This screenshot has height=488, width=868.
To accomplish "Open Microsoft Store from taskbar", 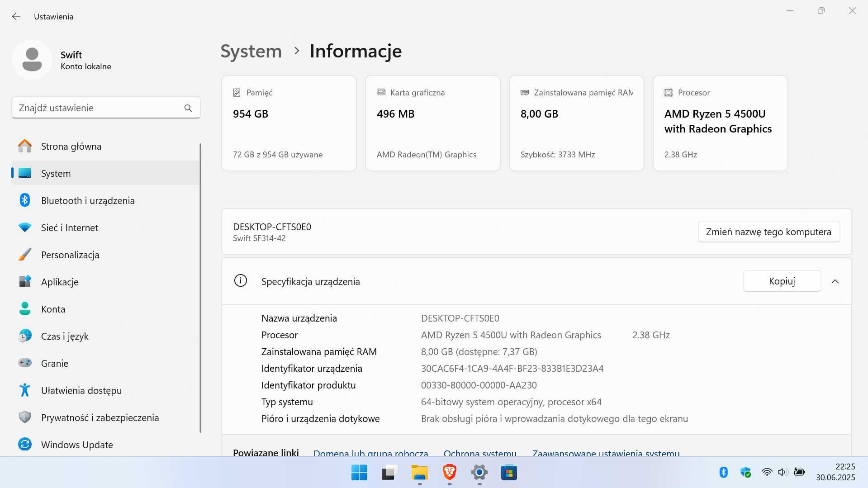I will (x=509, y=473).
